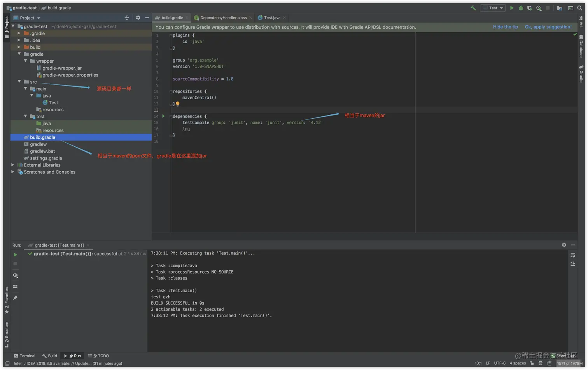588x370 pixels.
Task: Expand Scratches and Consoles
Action: coord(13,172)
